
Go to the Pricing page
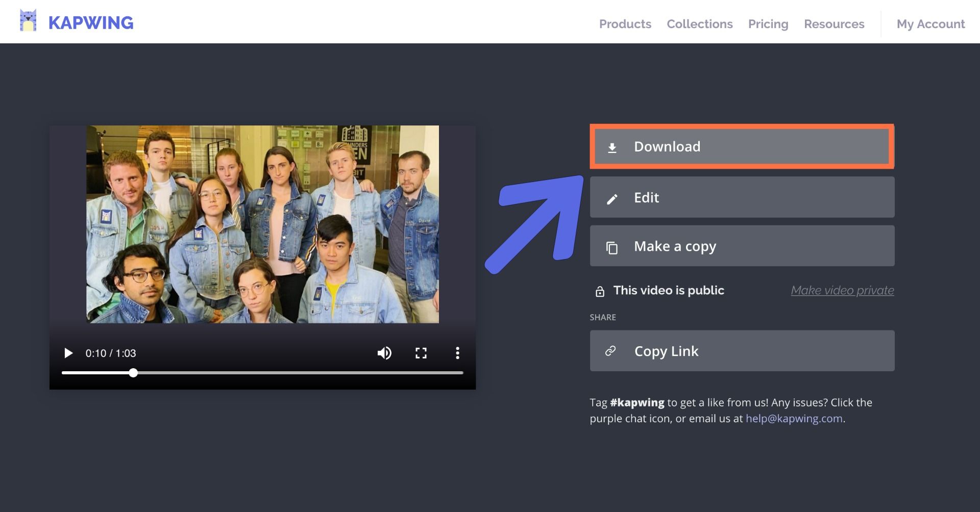click(x=768, y=24)
